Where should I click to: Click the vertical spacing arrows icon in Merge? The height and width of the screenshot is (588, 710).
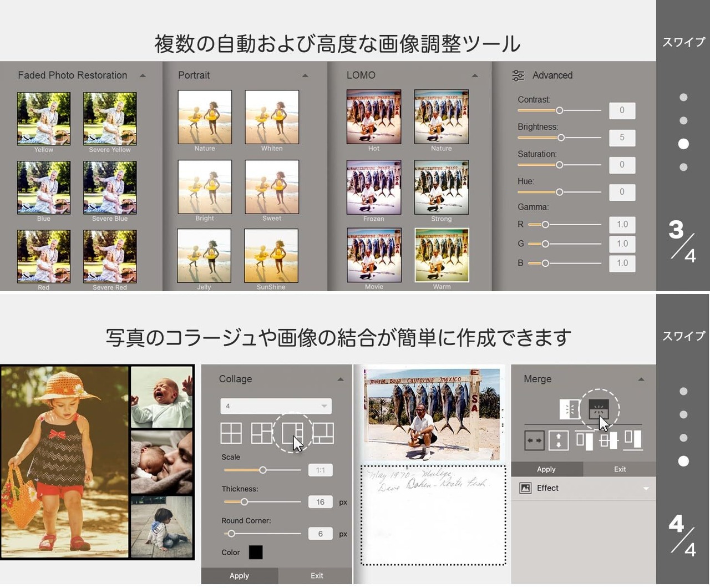(x=559, y=440)
